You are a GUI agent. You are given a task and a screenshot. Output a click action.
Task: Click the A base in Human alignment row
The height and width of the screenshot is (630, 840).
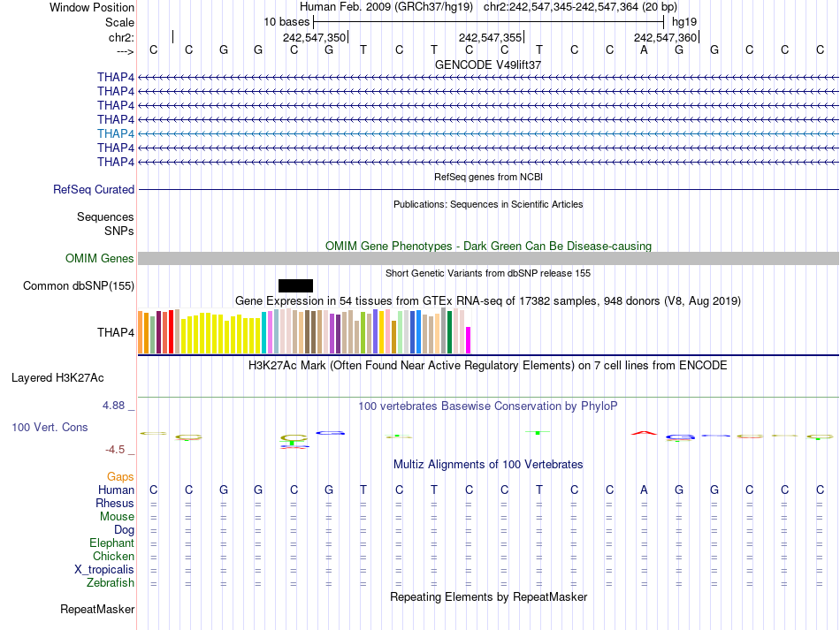(x=644, y=490)
